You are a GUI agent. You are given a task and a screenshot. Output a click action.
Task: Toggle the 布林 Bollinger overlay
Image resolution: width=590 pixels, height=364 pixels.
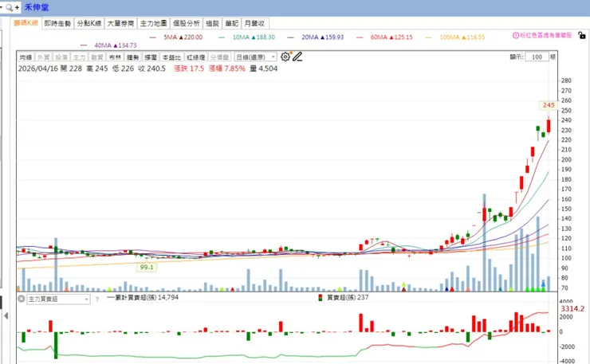point(115,57)
